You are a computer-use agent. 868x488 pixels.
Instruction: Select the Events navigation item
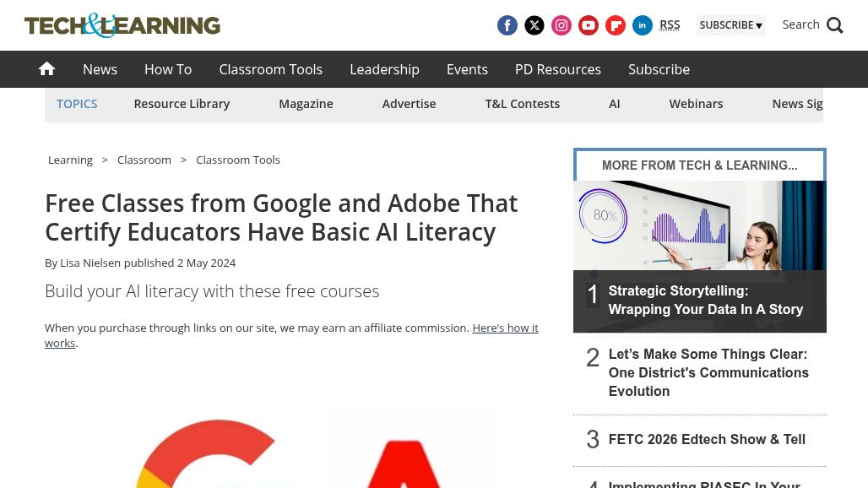(x=467, y=69)
